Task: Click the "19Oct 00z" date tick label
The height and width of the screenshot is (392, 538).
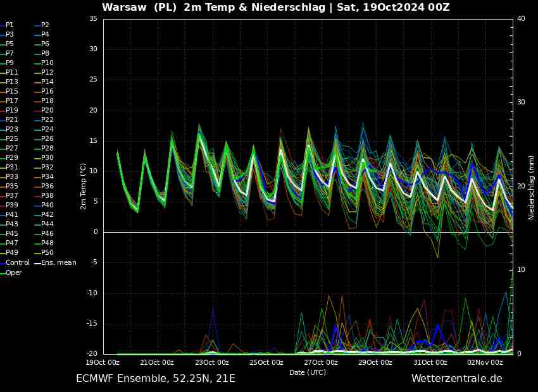Action: (x=103, y=362)
